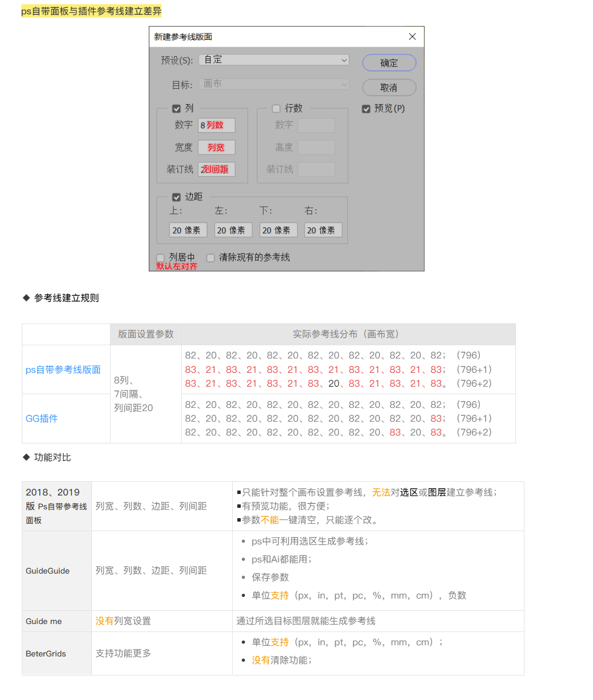Click the GG插件 link in table
Image resolution: width=593 pixels, height=700 pixels.
[42, 419]
